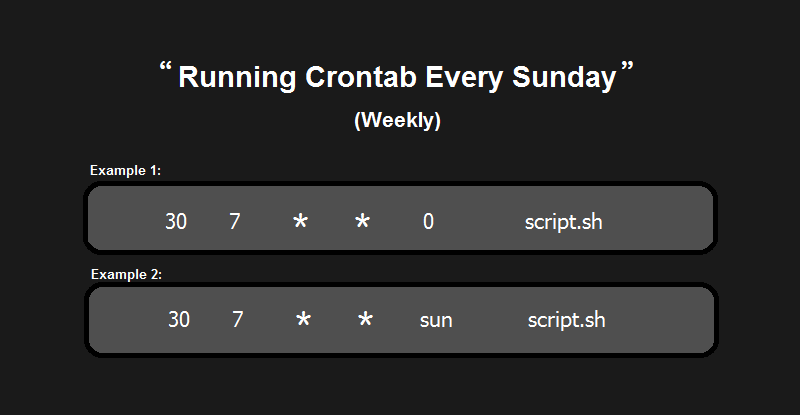Select minute value 30 in Example 1
This screenshot has width=800, height=415.
[x=176, y=222]
